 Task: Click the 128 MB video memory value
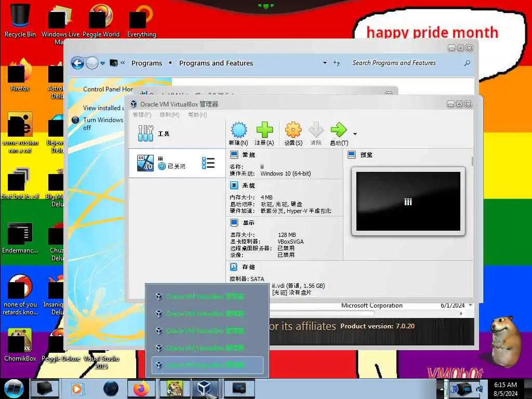(287, 235)
